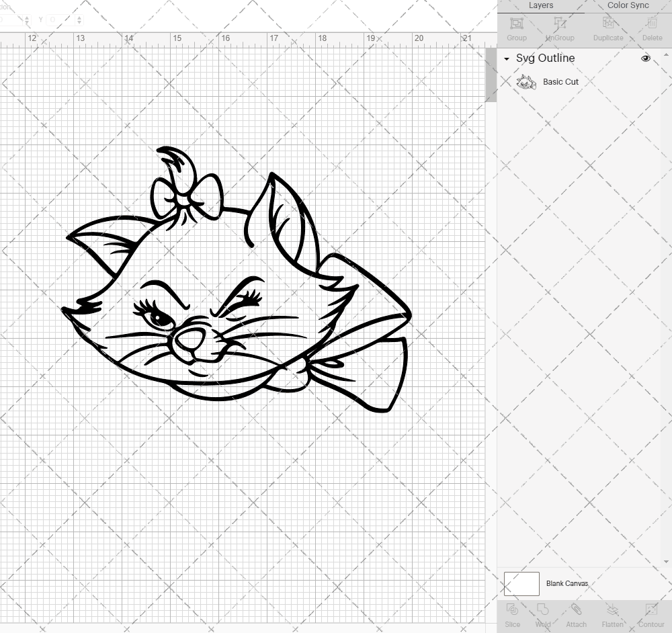Click the Weld tool icon
This screenshot has width=672, height=633.
pyautogui.click(x=542, y=610)
